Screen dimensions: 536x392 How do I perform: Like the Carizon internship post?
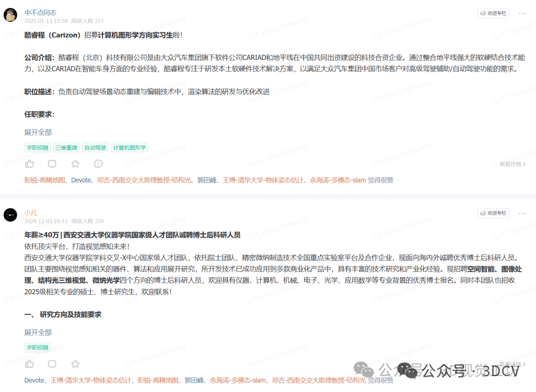(29, 164)
